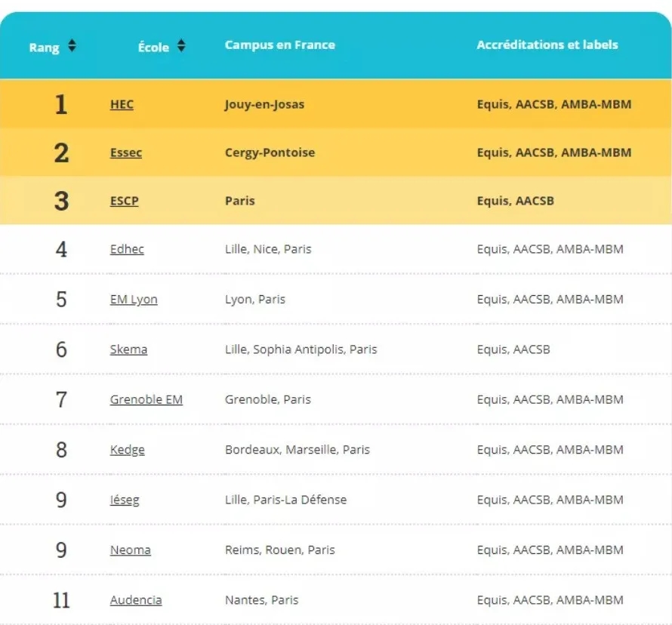This screenshot has height=625, width=672.
Task: Sort table by Rang column arrows
Action: [x=72, y=45]
